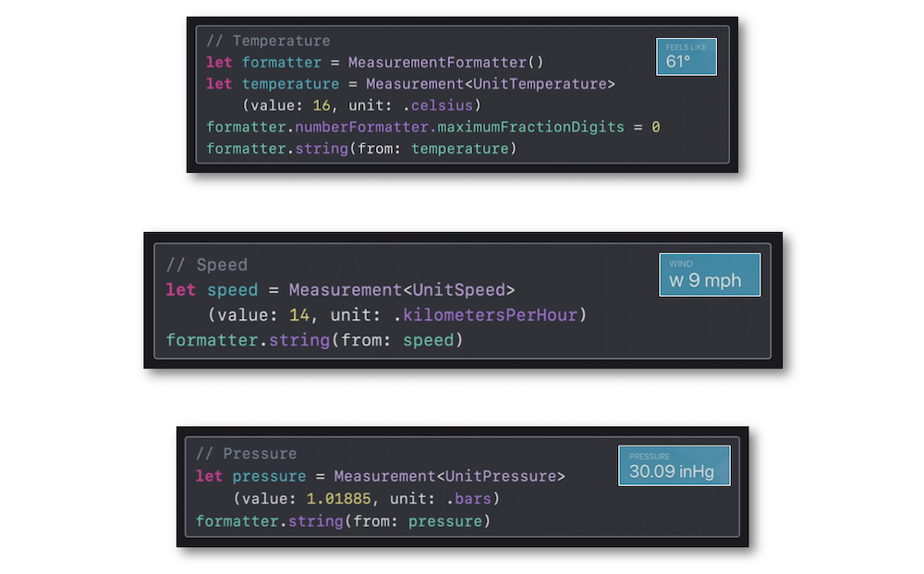Click formatter.string(from: speed) line

click(x=315, y=341)
